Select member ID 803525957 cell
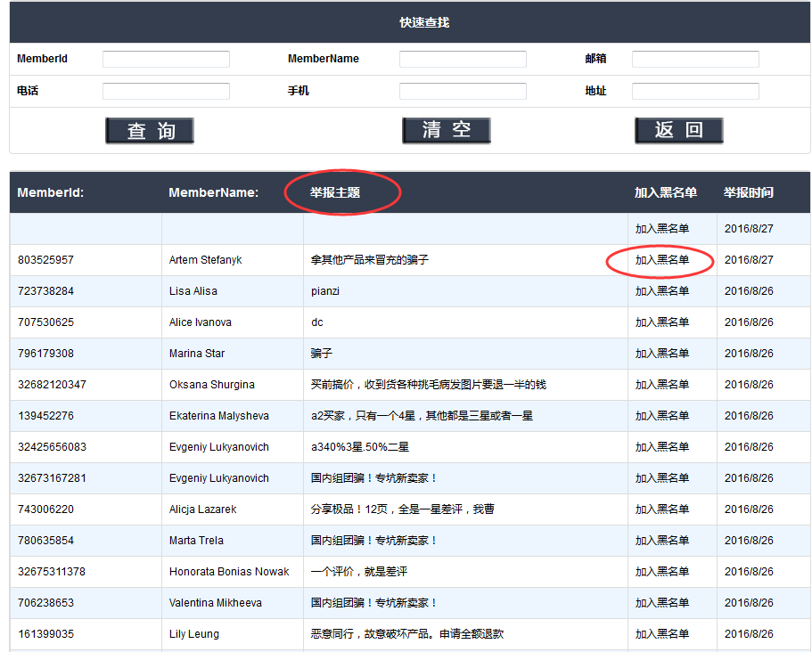The image size is (812, 652). click(46, 260)
